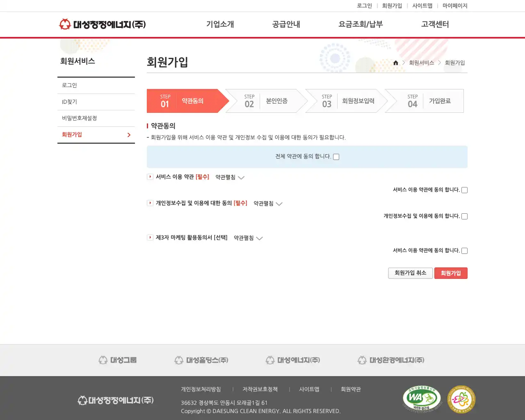Click the 대성청정에너지 logo in the header
Screen dimensions: 525x420
pyautogui.click(x=102, y=24)
